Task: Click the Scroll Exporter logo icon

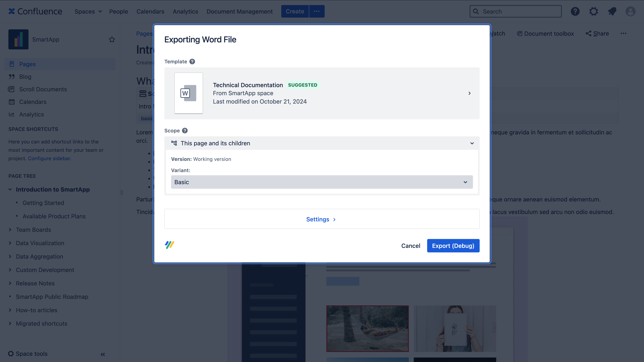Action: 170,245
